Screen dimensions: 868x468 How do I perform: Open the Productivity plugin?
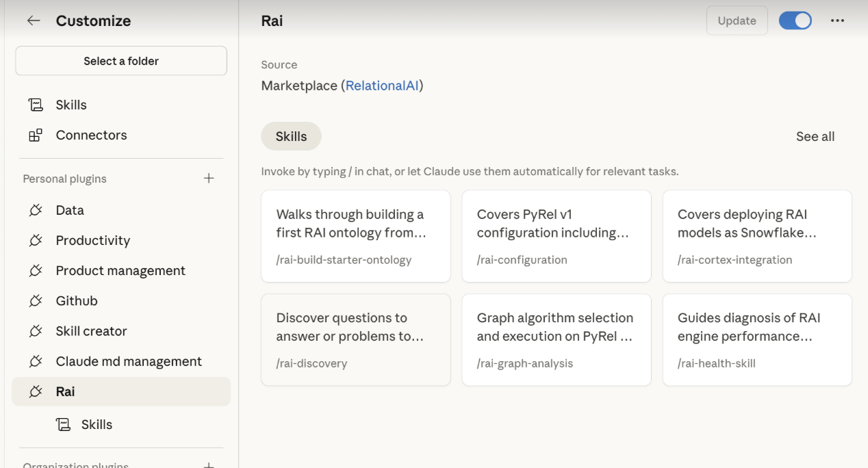pyautogui.click(x=92, y=240)
